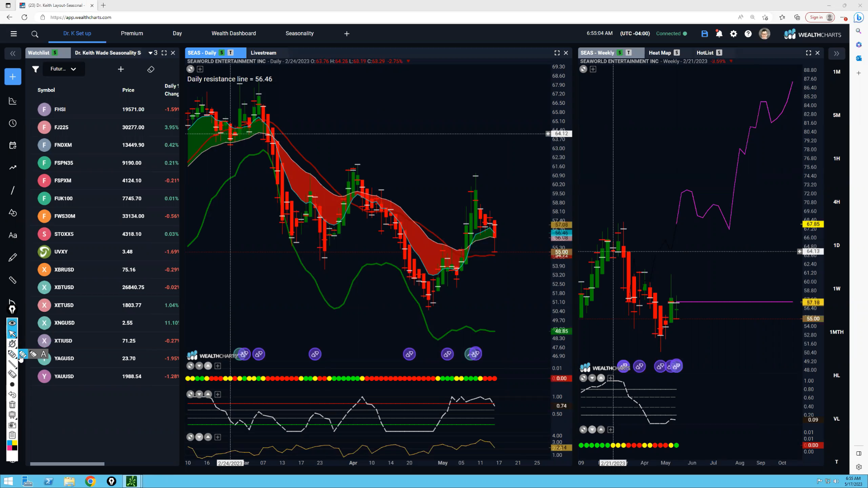
Task: Click the down arrow on the orange line pane
Action: [199, 437]
